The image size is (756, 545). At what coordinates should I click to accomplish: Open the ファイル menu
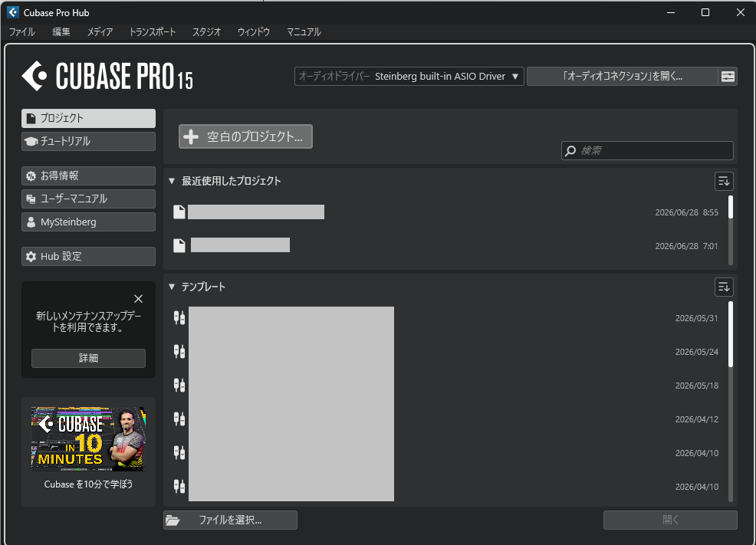pos(21,31)
